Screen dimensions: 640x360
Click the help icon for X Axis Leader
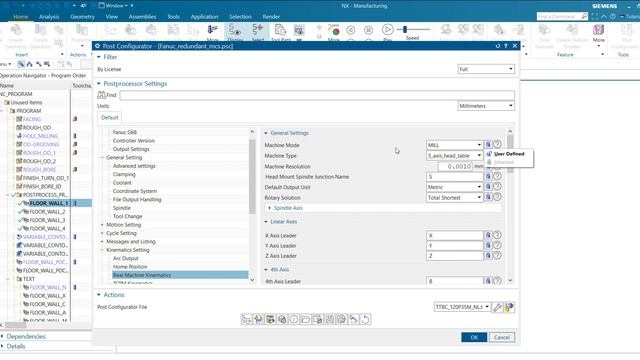click(497, 235)
